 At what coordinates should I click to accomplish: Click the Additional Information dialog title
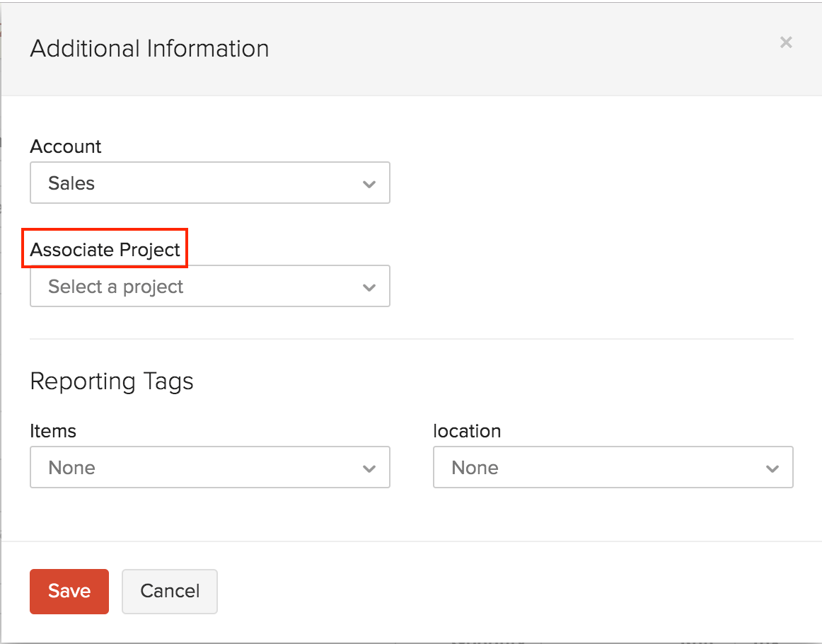(149, 49)
